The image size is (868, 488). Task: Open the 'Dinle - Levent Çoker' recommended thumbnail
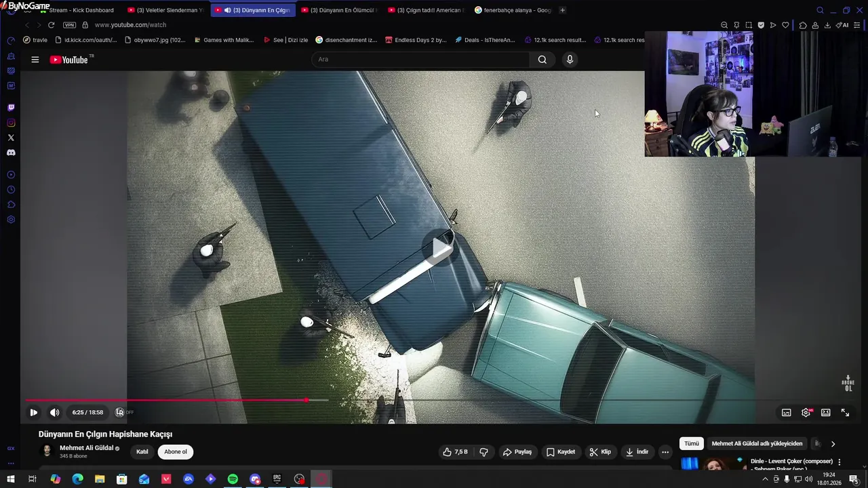[713, 464]
